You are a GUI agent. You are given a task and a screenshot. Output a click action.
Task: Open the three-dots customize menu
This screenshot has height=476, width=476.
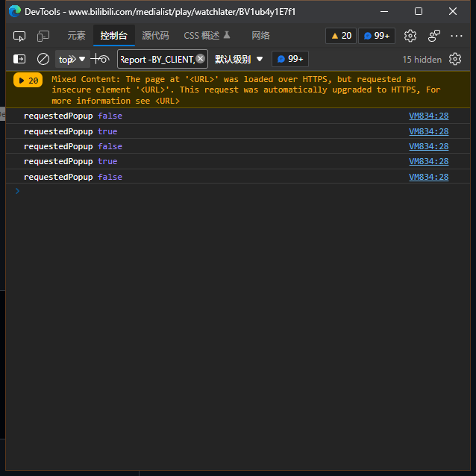[x=457, y=36]
